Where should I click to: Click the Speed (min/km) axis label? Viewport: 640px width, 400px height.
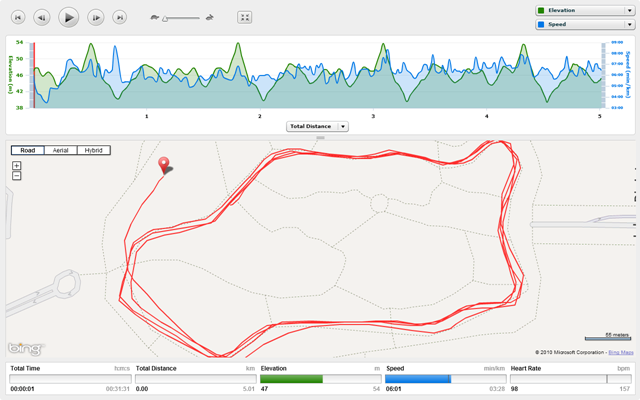coord(628,75)
